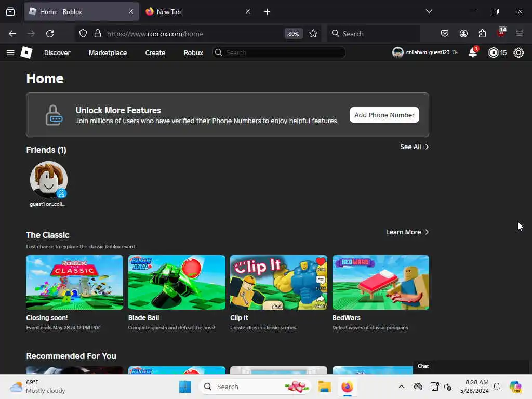Bookmark this page with the star
Viewport: 532px width, 399px height.
pyautogui.click(x=313, y=34)
